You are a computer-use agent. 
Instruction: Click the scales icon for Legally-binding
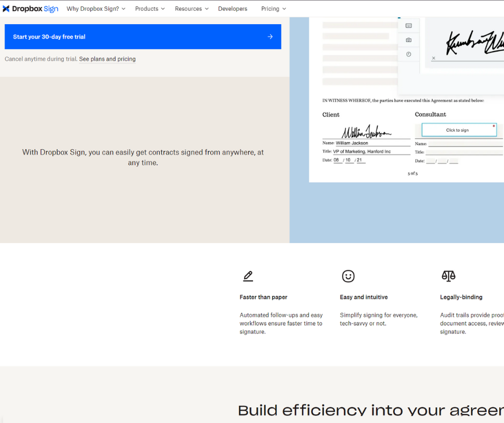448,276
